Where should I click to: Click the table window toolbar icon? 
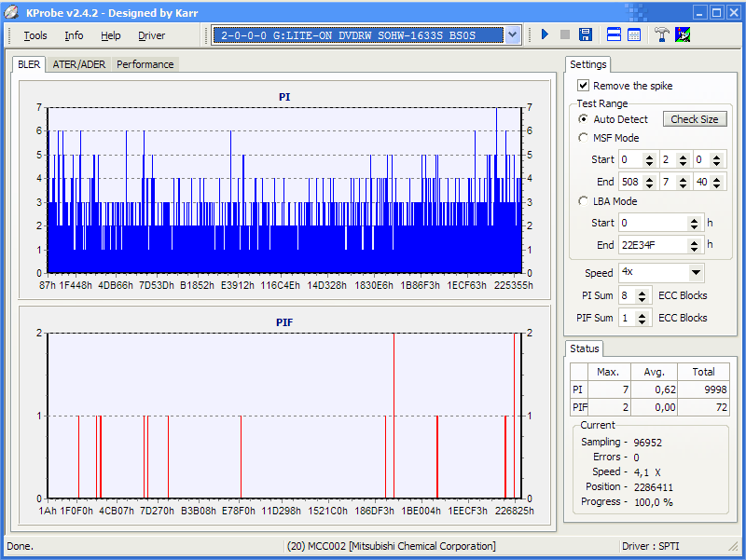(634, 35)
